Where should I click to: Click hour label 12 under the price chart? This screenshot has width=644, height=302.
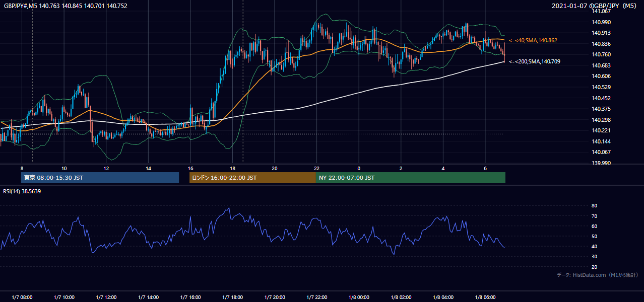106,168
